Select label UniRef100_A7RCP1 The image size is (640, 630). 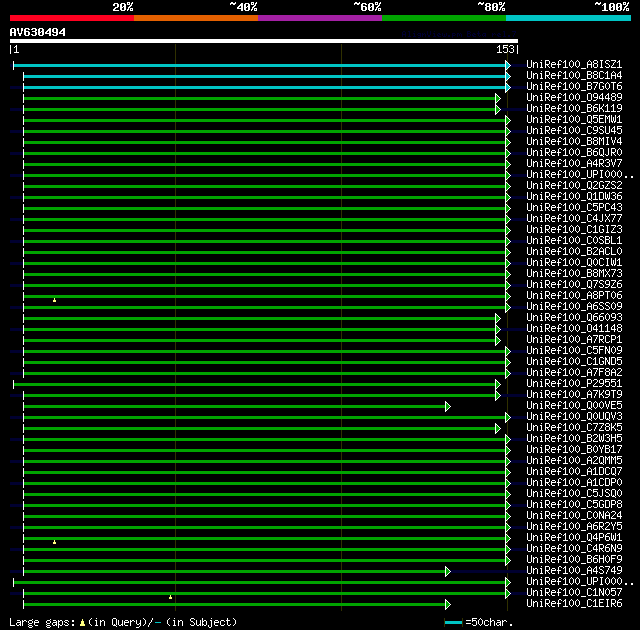pos(574,340)
